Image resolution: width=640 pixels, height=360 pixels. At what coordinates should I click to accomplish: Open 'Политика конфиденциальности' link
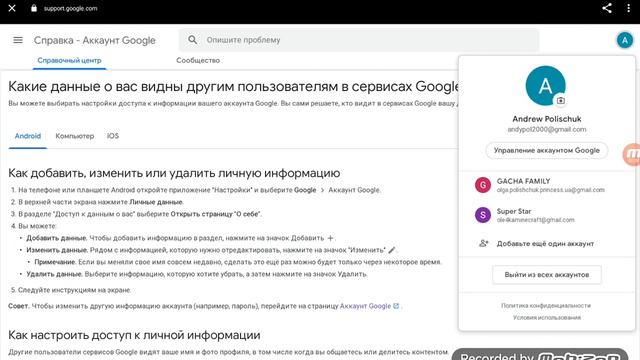pos(546,305)
